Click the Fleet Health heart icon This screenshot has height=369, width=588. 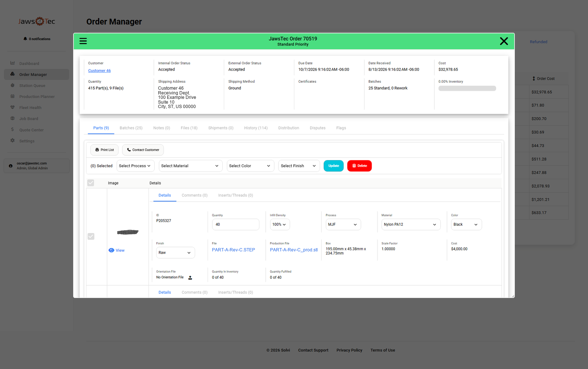pos(12,107)
